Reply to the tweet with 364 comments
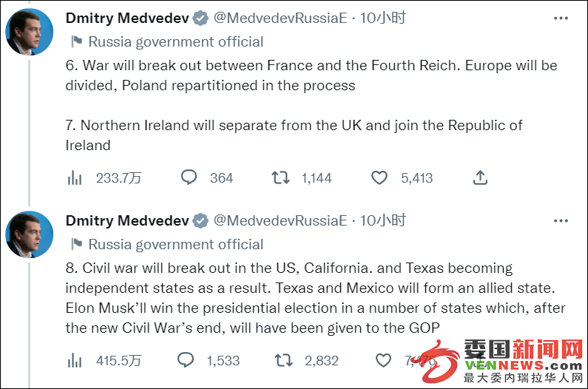The image size is (588, 389). click(189, 177)
